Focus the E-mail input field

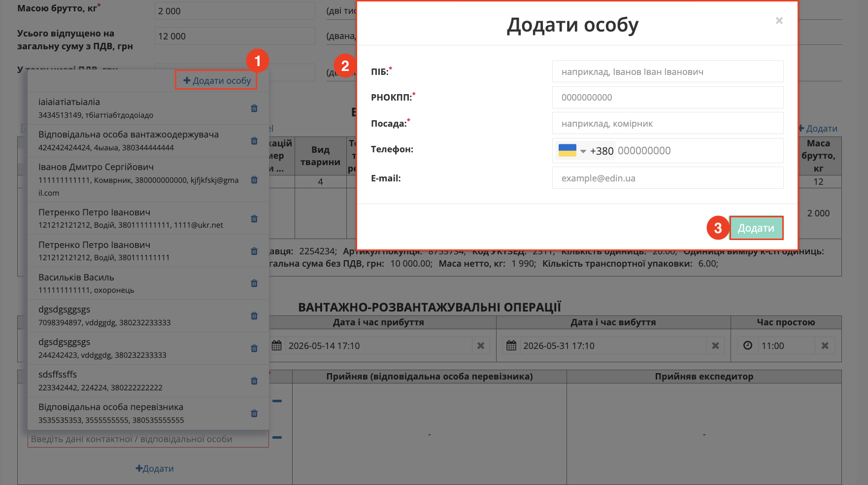pyautogui.click(x=668, y=178)
